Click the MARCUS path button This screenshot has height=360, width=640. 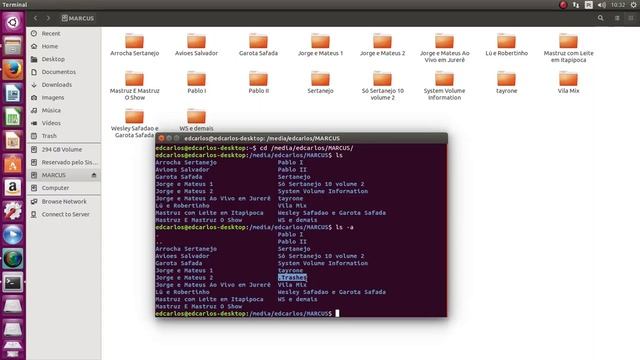tap(78, 18)
